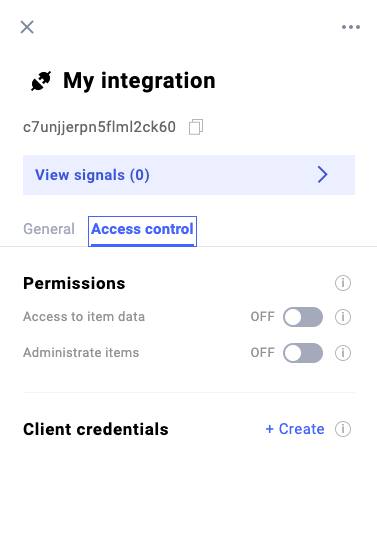This screenshot has height=548, width=377.
Task: Close the My integration panel
Action: tap(27, 27)
